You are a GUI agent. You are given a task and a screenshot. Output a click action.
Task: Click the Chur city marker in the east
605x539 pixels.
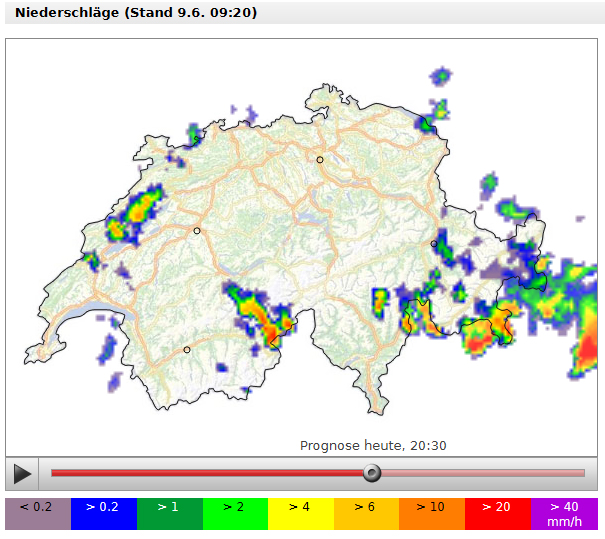click(x=434, y=244)
